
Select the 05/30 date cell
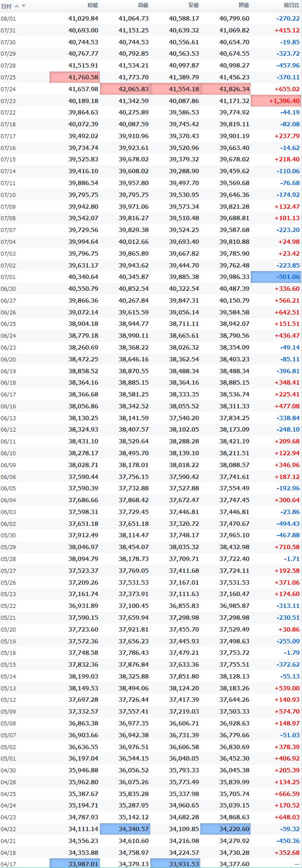(8, 536)
